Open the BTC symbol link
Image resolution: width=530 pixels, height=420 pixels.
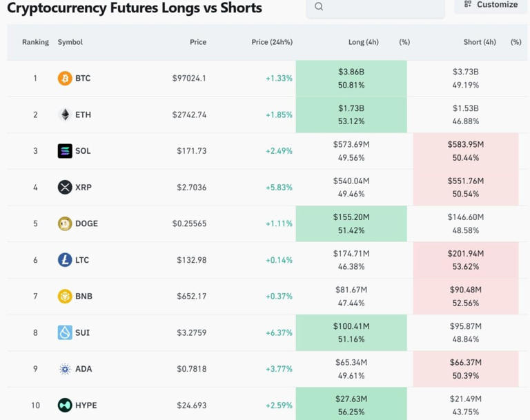tap(83, 79)
